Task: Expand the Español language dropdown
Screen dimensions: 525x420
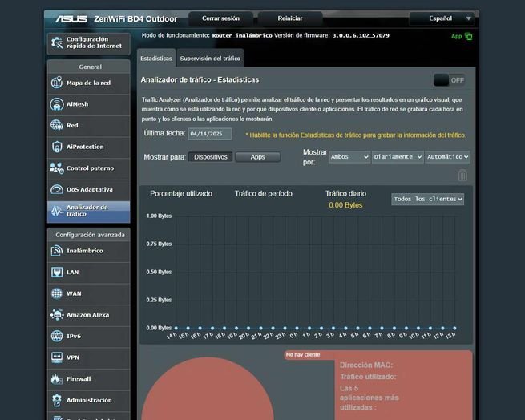Action: click(442, 18)
